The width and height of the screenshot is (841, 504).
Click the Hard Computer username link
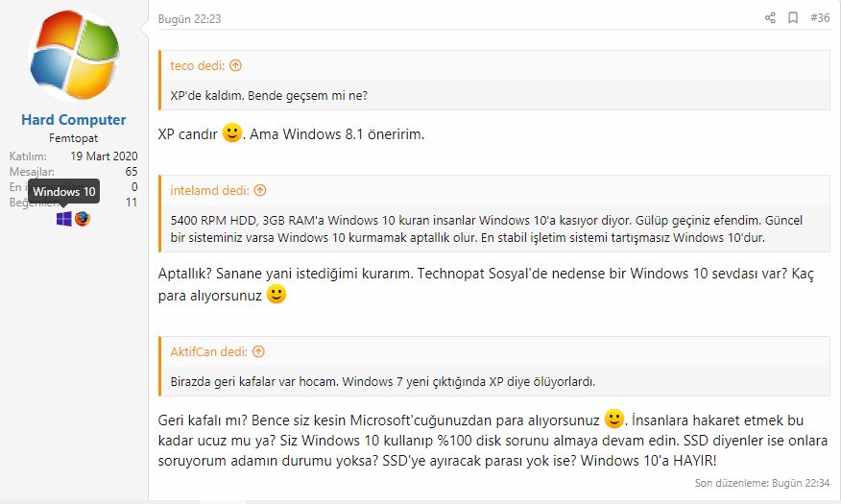tap(74, 120)
